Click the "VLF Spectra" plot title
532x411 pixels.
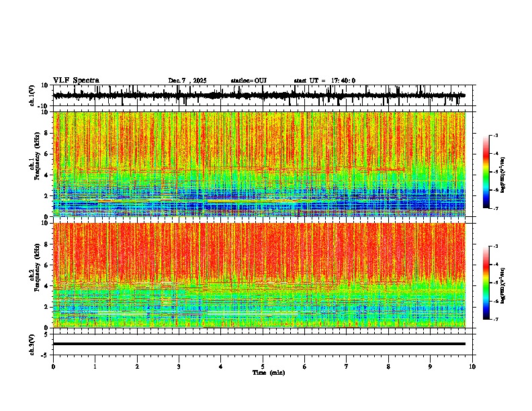[x=76, y=81]
